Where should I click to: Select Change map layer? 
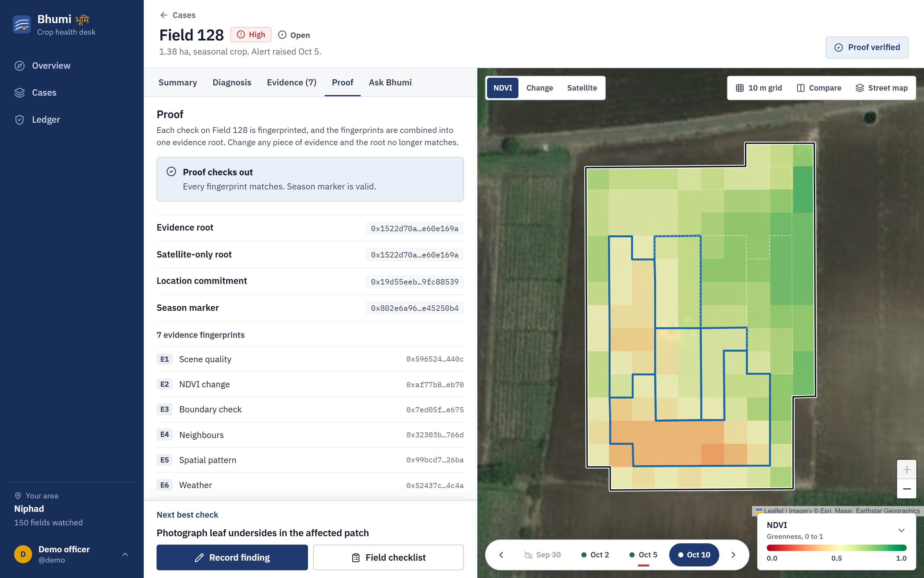[x=540, y=88]
